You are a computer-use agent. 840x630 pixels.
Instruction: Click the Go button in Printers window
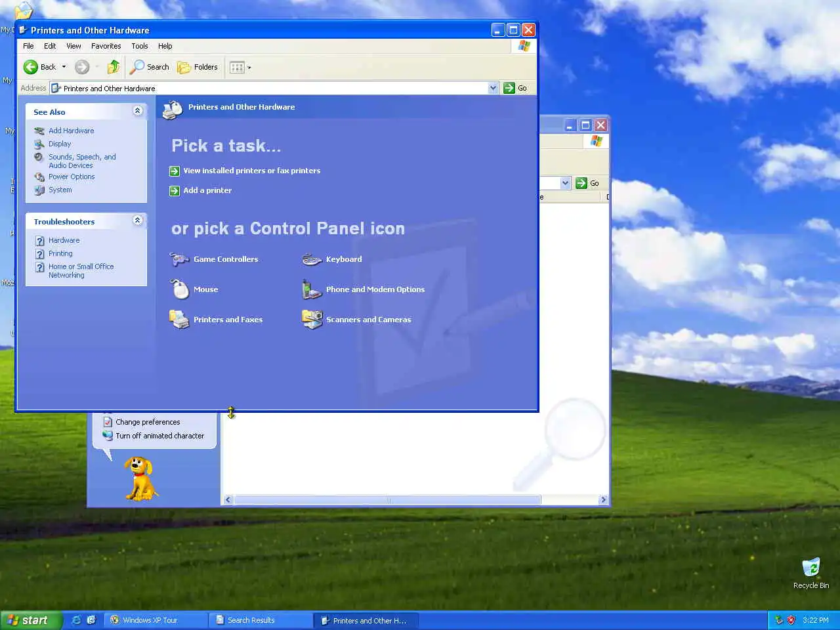[516, 88]
